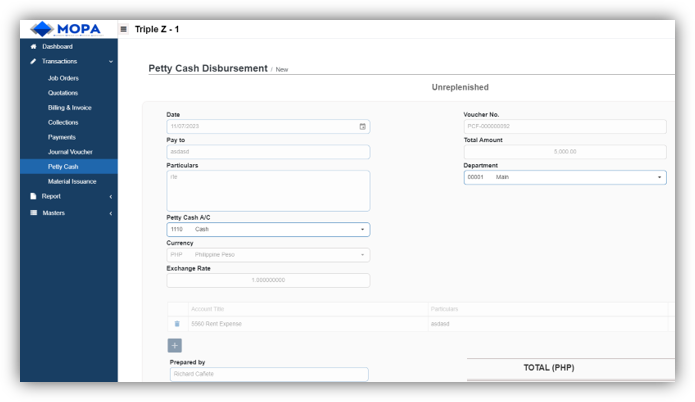This screenshot has width=695, height=402.
Task: Open Collections in sidebar
Action: coord(63,122)
